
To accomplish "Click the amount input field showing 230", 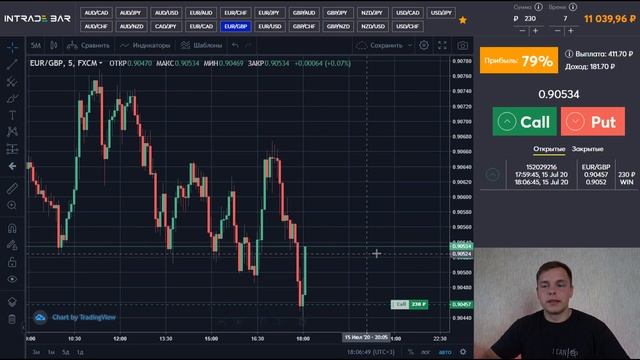I will pyautogui.click(x=530, y=19).
